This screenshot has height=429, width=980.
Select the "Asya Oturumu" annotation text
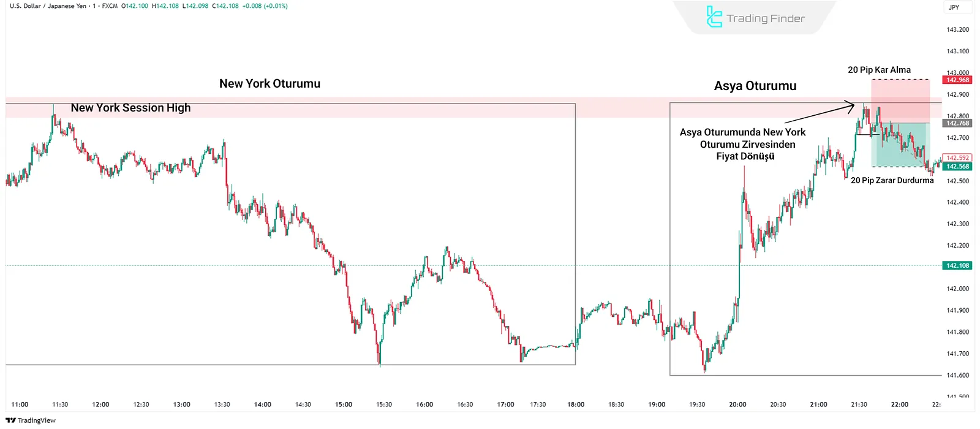pos(755,86)
